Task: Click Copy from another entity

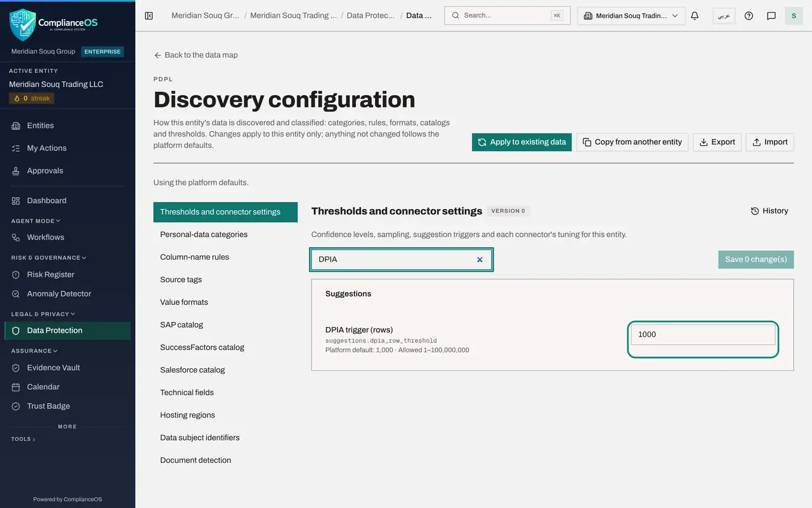Action: 632,142
